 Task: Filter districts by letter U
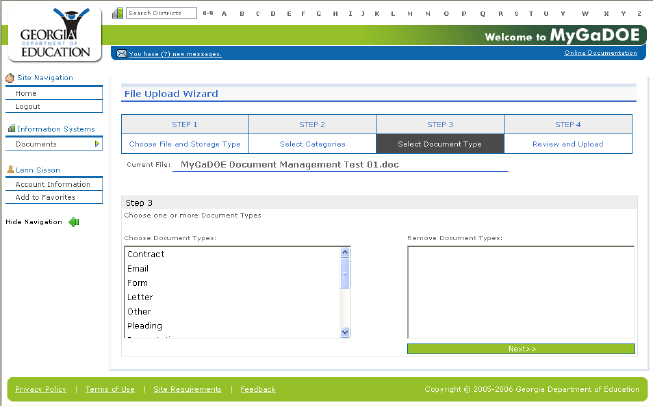(546, 14)
